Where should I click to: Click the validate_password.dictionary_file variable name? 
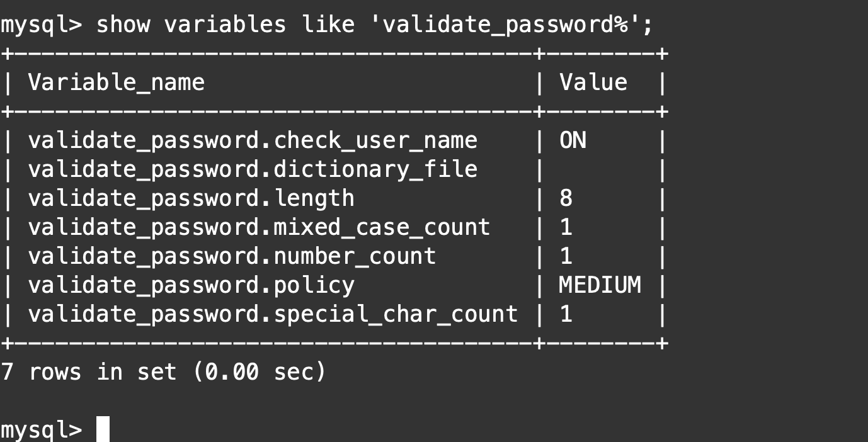[x=252, y=169]
